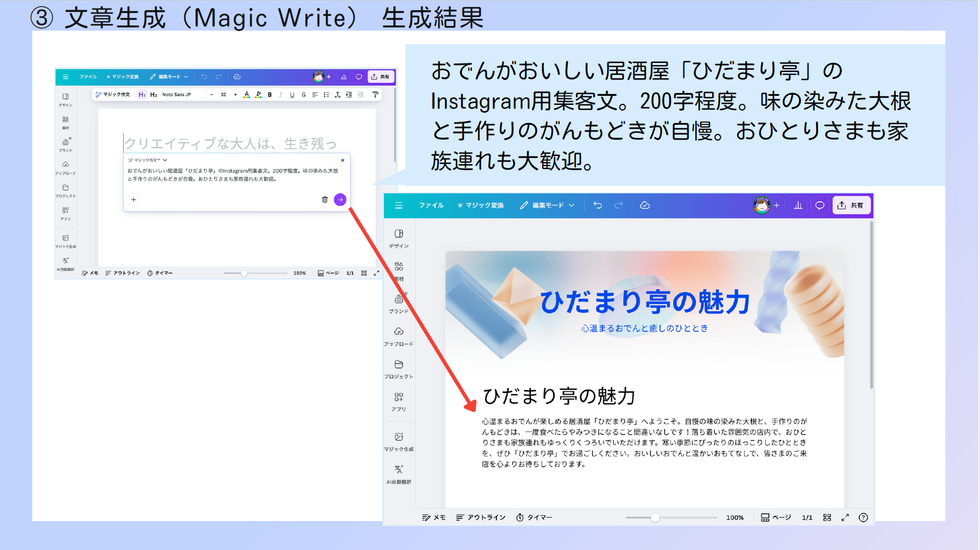The width and height of the screenshot is (980, 550).
Task: Close the Magic Write prompt box
Action: pos(343,160)
